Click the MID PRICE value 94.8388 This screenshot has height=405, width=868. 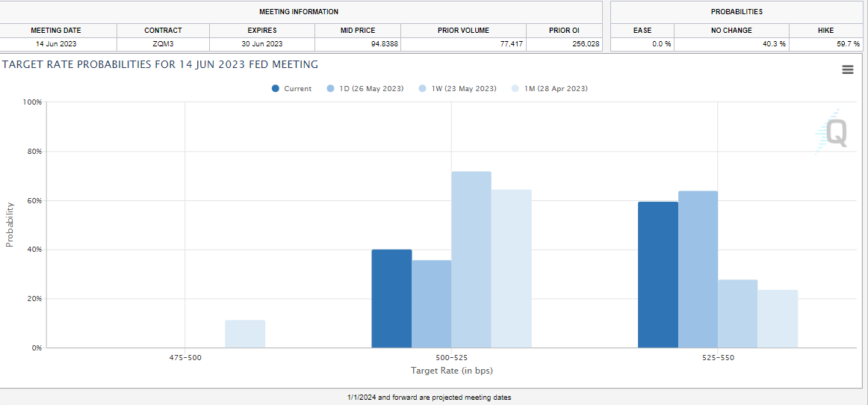(358, 44)
